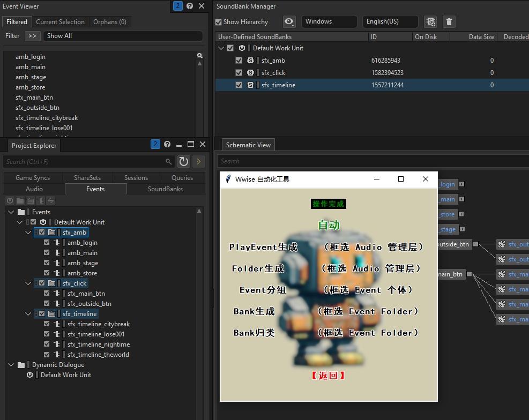Click Dynamic Dialogue Default Work Unit icon
Image resolution: width=529 pixels, height=420 pixels.
(29, 375)
